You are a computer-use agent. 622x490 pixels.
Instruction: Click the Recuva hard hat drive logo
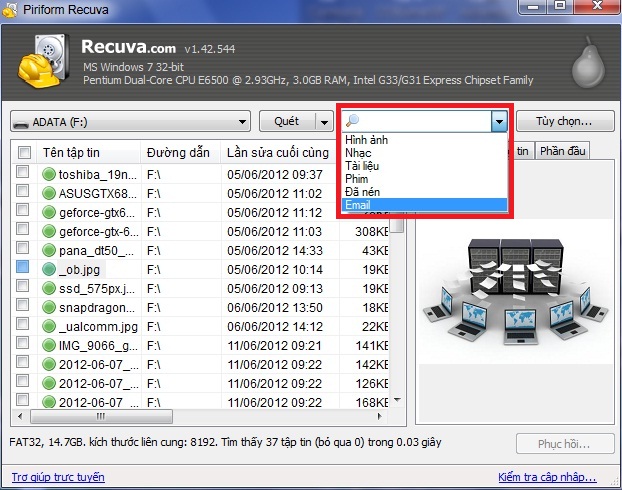click(42, 61)
